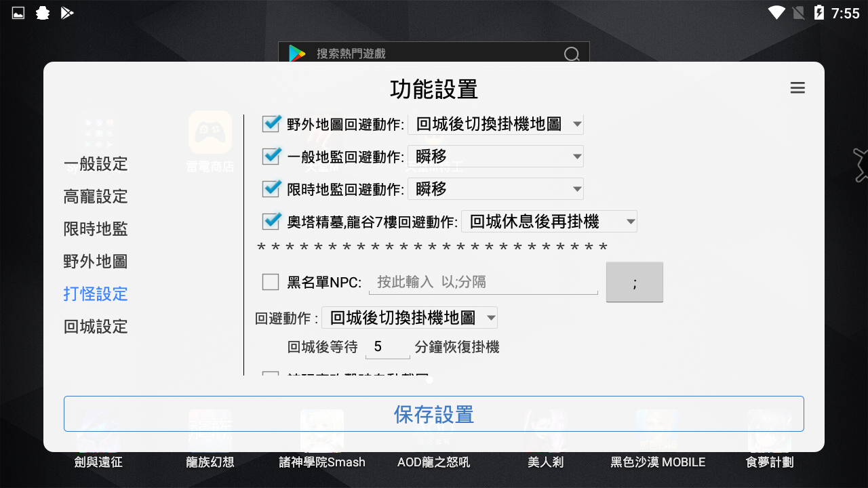The width and height of the screenshot is (868, 488).
Task: Open the hamburger menu in 功能設置 dialog
Action: (x=797, y=88)
